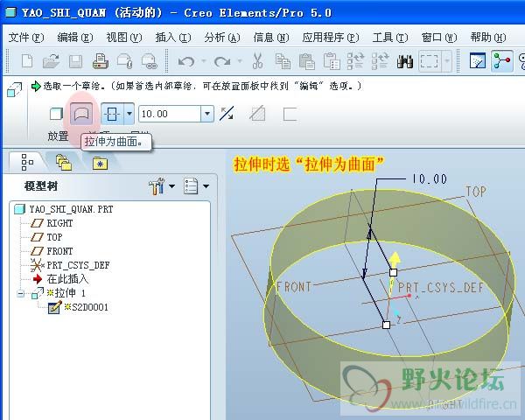Open the 信息(N) menu
The image size is (525, 420).
271,37
